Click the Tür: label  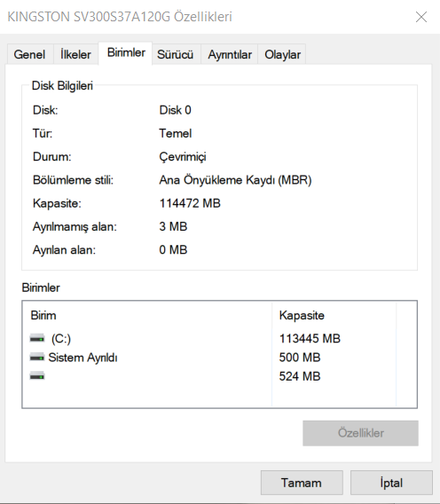43,133
